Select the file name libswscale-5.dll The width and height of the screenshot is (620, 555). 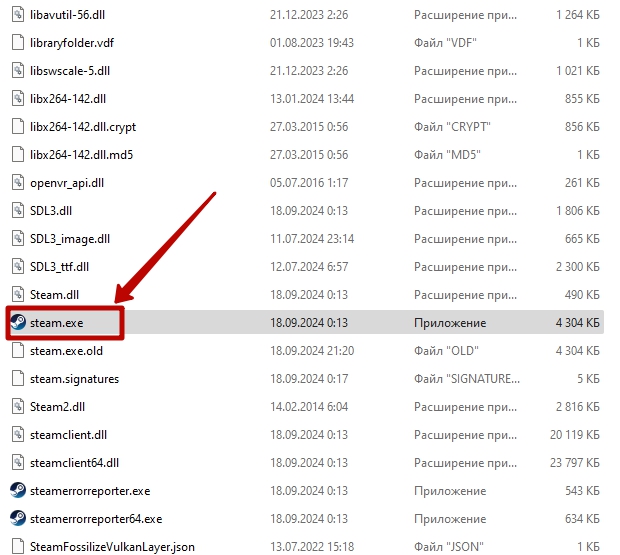click(70, 71)
